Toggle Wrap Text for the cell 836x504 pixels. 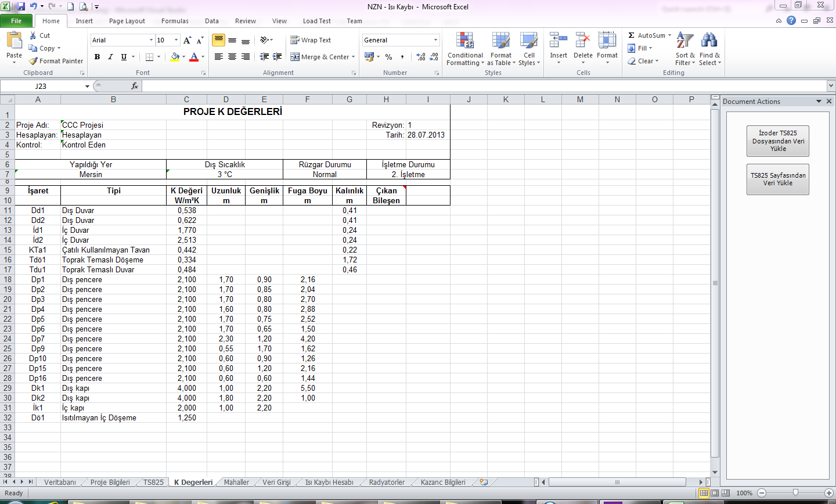click(x=295, y=40)
